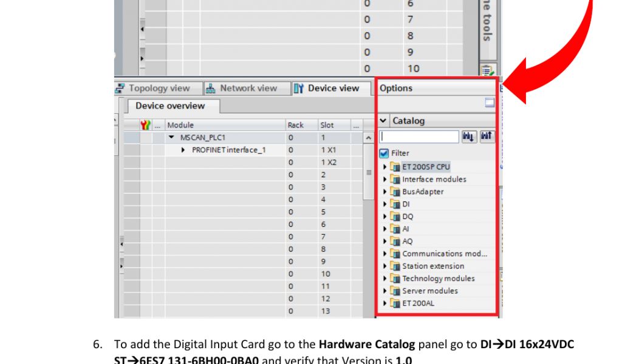Collapse the MSCAN_PLC1 module row
This screenshot has width=622, height=364.
[172, 138]
